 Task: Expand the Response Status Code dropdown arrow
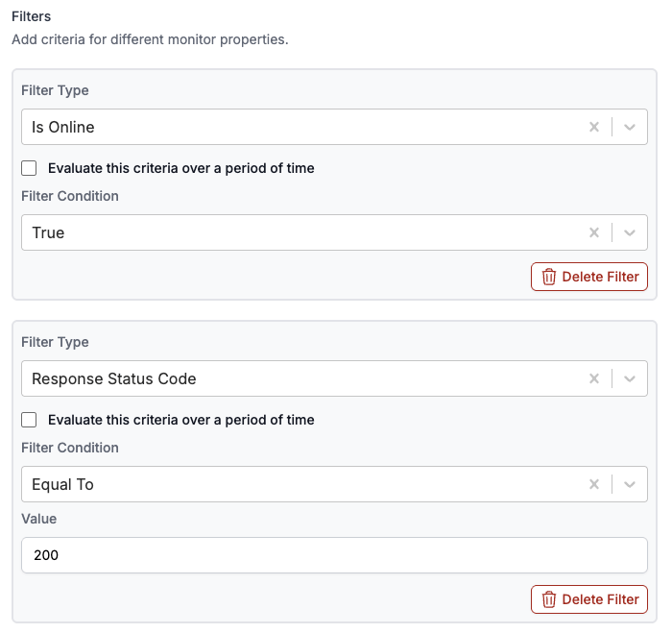click(x=630, y=378)
